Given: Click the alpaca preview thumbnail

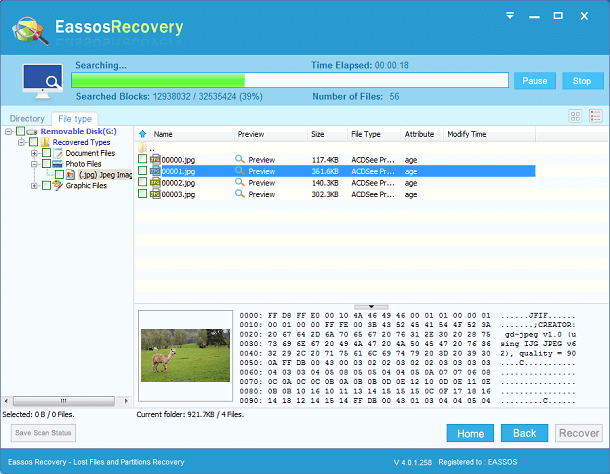Looking at the screenshot, I should pyautogui.click(x=186, y=355).
